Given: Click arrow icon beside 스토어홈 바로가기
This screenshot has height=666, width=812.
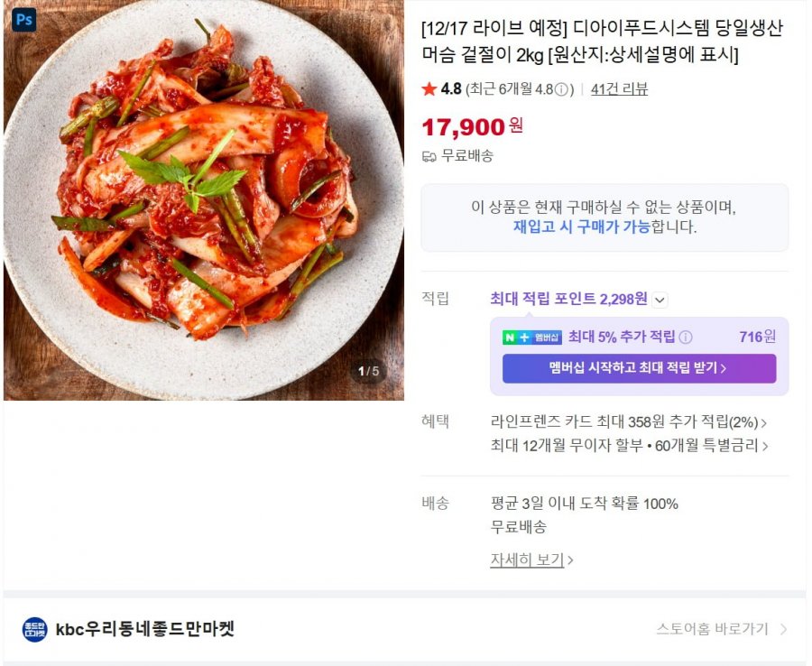Looking at the screenshot, I should (x=783, y=629).
